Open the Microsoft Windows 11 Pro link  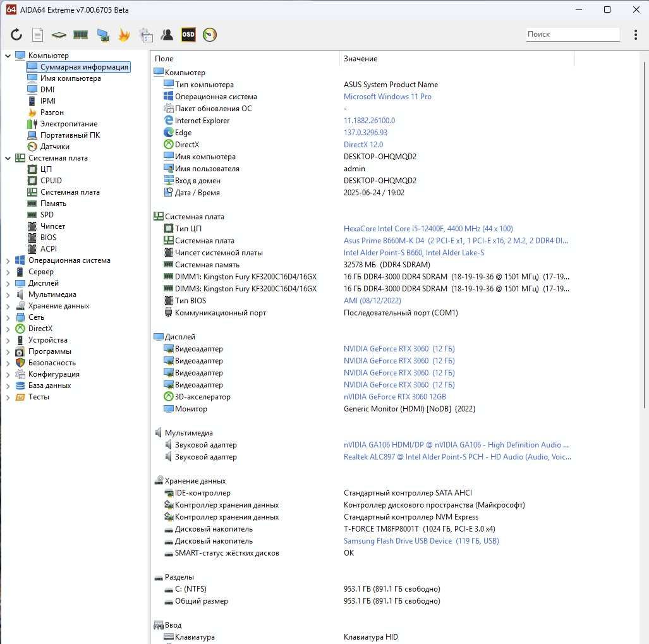pos(387,97)
